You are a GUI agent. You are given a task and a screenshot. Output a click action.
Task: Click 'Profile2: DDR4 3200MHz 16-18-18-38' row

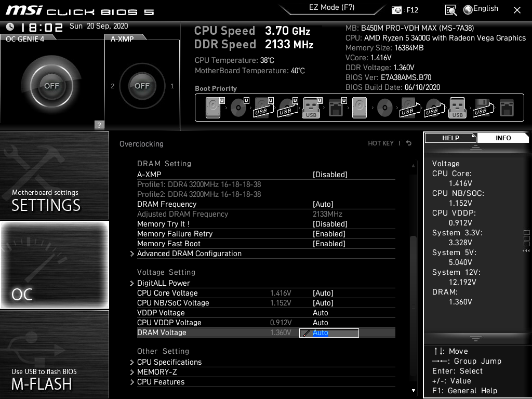(x=199, y=194)
